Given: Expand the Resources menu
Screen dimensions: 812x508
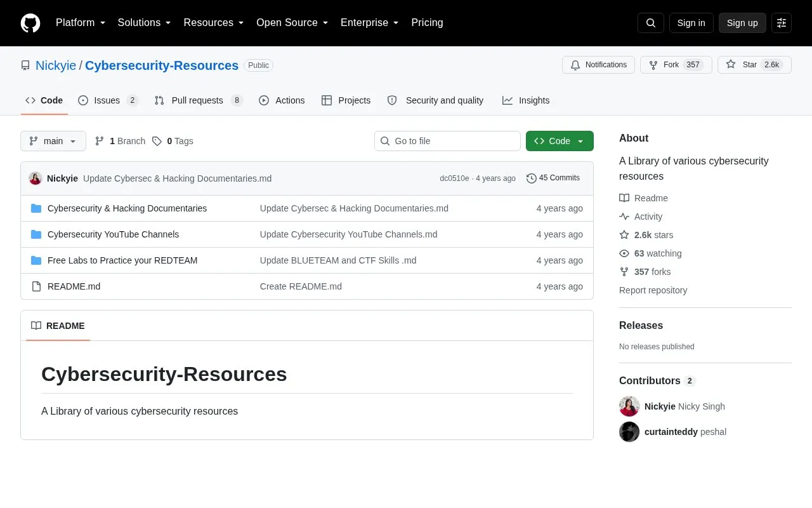Looking at the screenshot, I should (x=214, y=23).
